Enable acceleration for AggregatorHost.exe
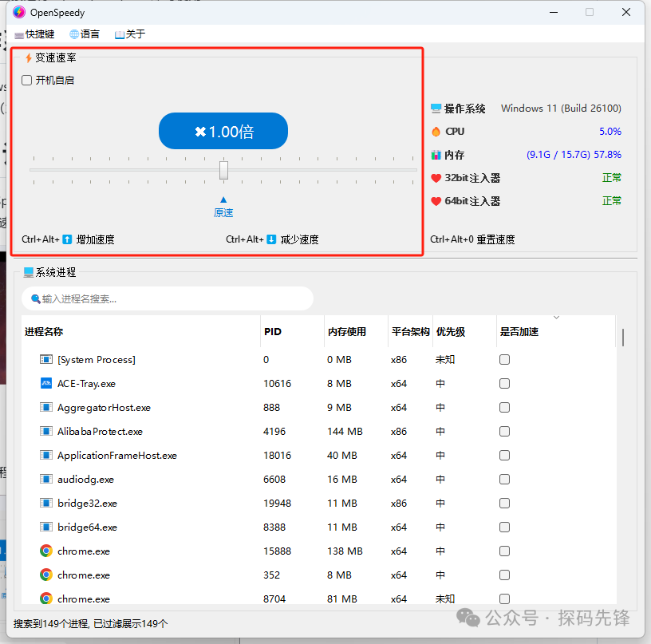The image size is (651, 644). (x=504, y=408)
